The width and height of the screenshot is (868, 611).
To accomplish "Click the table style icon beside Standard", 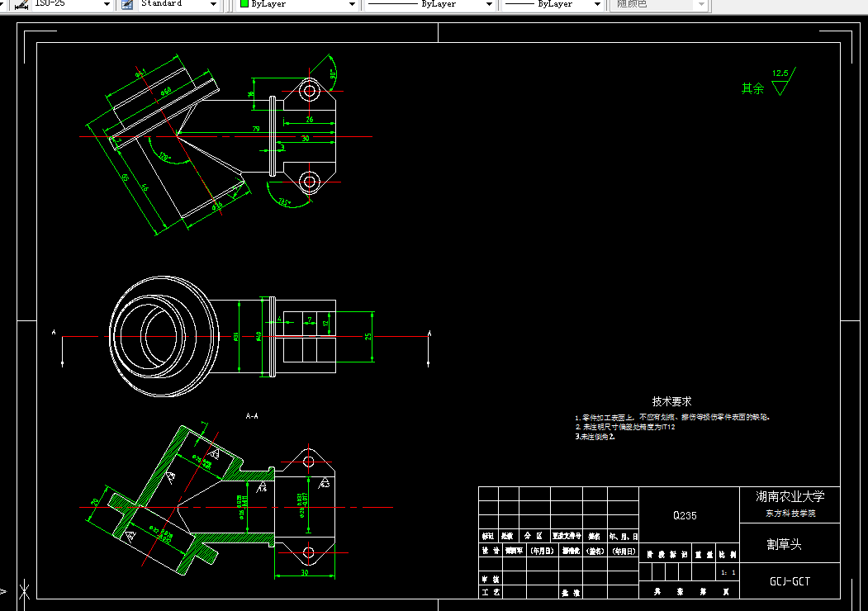I will [126, 4].
